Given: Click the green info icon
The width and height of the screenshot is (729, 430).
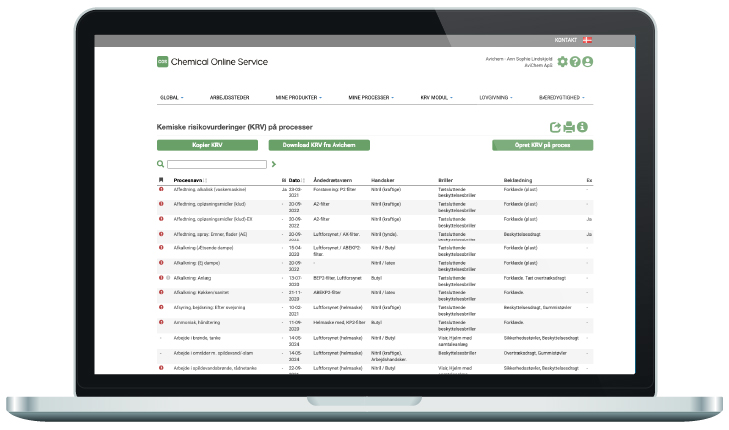Looking at the screenshot, I should 581,127.
